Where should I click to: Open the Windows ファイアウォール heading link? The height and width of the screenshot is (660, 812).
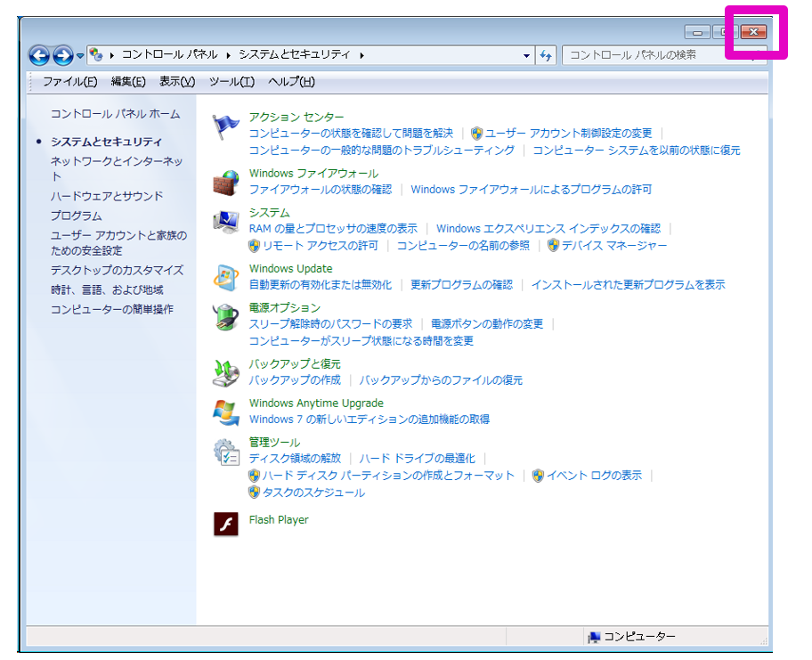(x=313, y=173)
